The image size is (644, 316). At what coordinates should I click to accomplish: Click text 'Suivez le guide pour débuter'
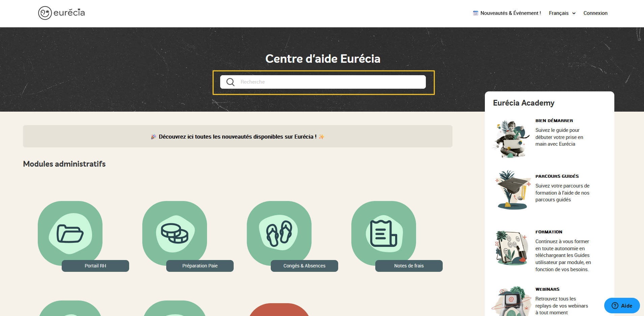coord(559,137)
